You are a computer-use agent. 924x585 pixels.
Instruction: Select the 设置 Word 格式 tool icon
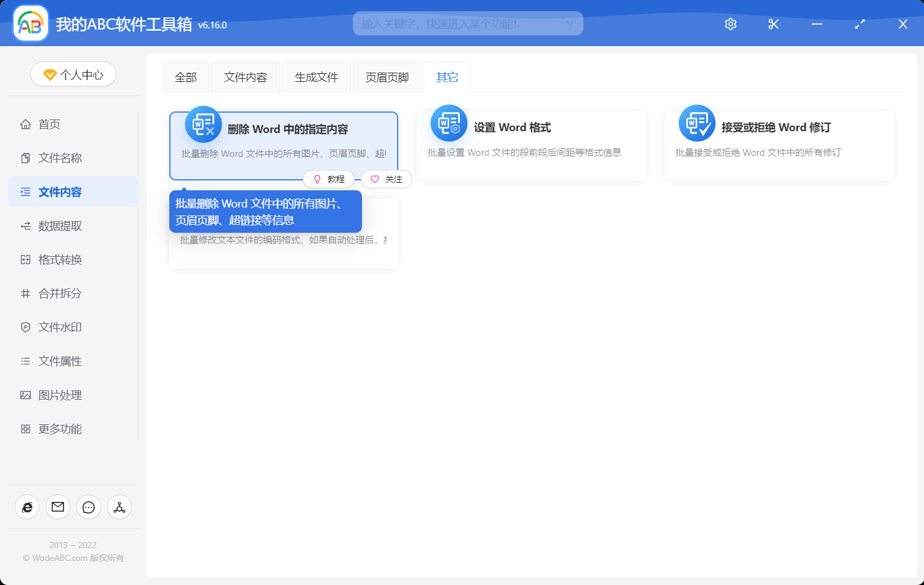coord(449,123)
